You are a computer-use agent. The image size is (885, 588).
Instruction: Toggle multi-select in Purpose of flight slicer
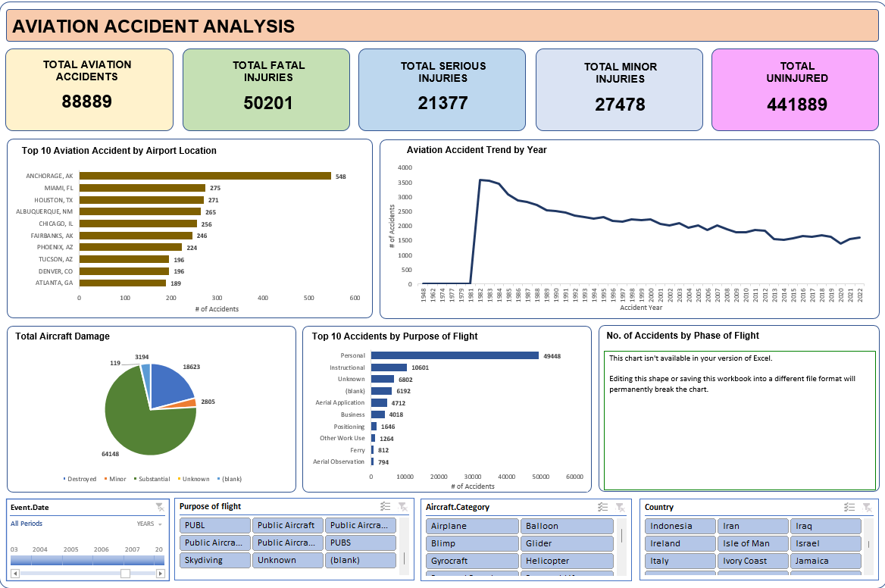point(384,507)
